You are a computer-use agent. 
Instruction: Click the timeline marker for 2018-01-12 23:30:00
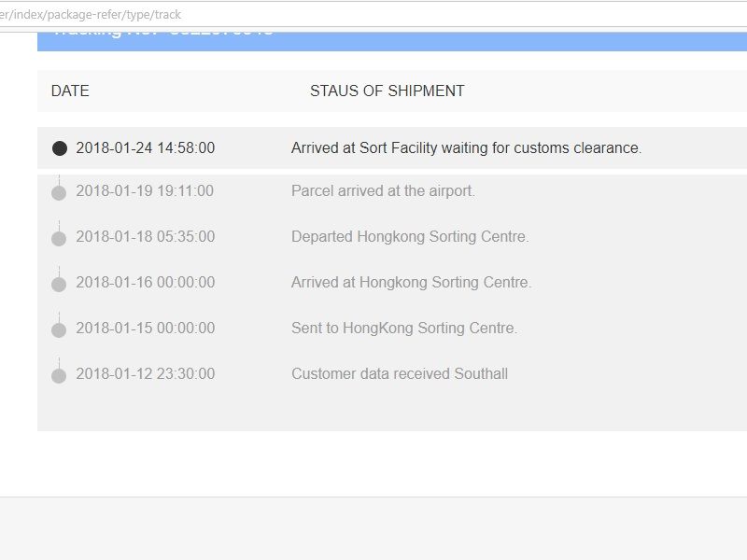(59, 375)
